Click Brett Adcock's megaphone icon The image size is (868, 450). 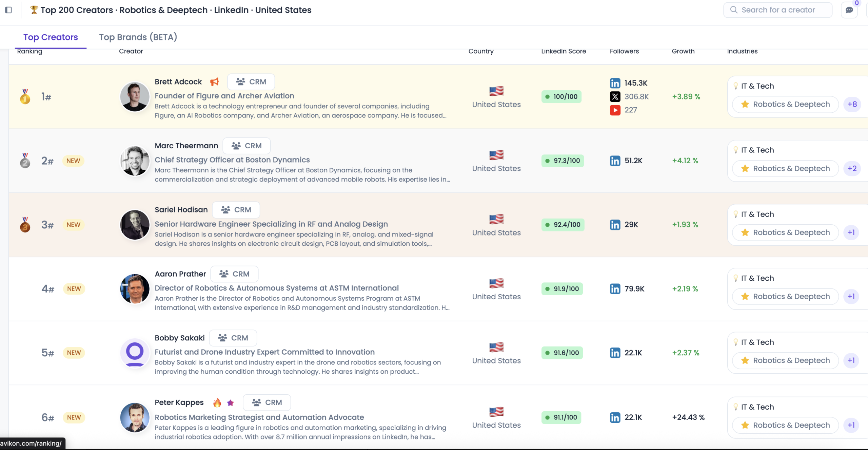pyautogui.click(x=214, y=82)
